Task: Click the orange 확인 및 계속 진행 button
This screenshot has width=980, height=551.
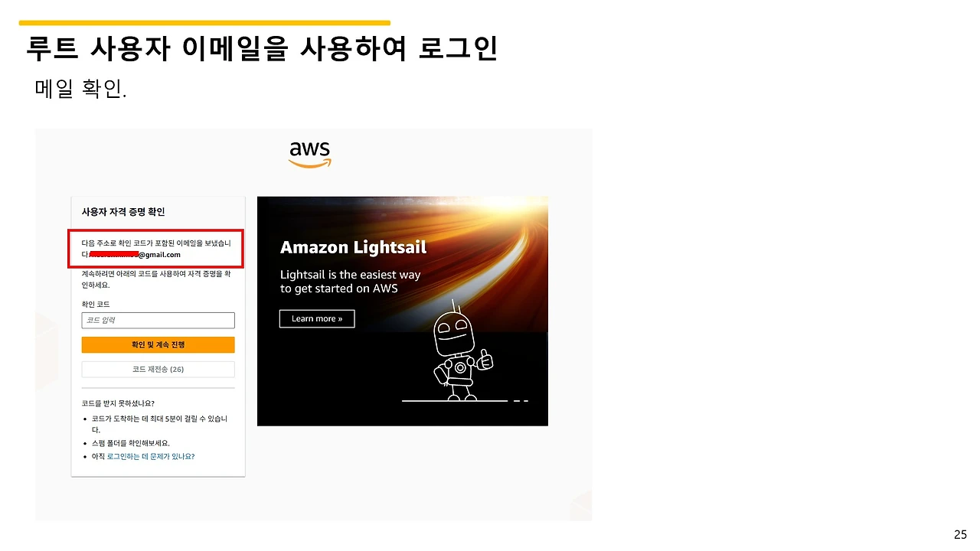Action: [x=158, y=344]
